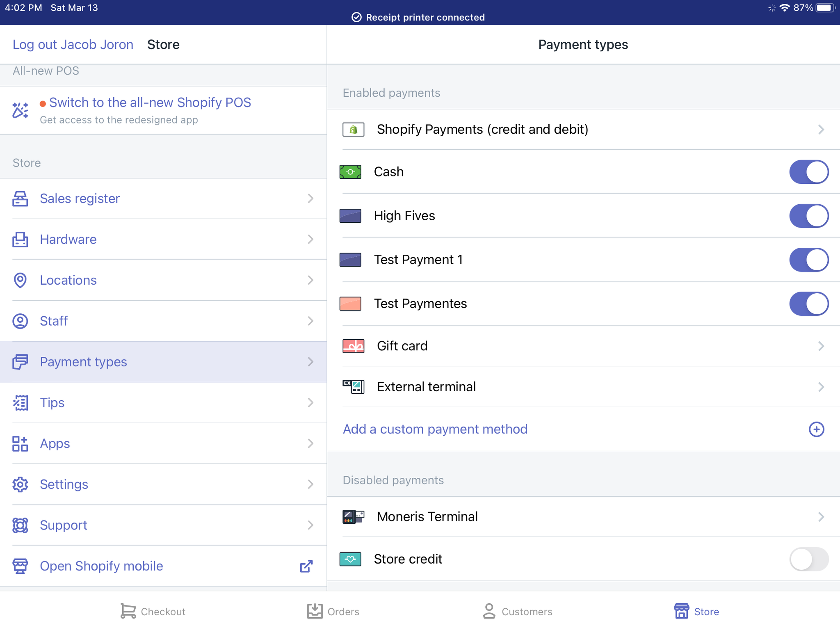Click the Support lifebuoy icon

point(20,525)
